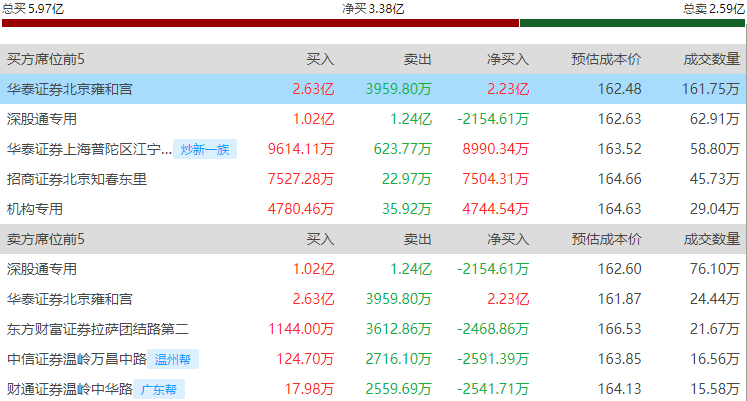747x401 pixels.
Task: Click the 买方席位前5 section header
Action: 46,59
